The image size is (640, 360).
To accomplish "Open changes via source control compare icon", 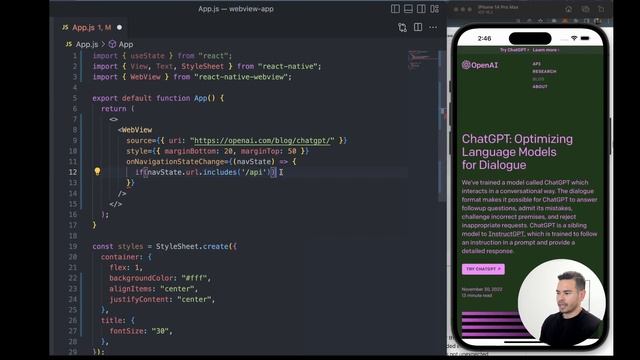I will pyautogui.click(x=402, y=27).
